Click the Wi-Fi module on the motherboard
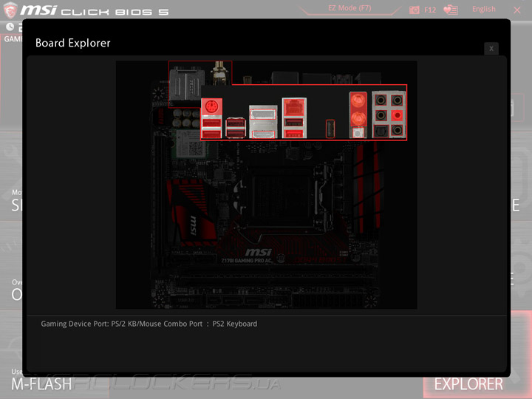532x399 pixels. 189,143
